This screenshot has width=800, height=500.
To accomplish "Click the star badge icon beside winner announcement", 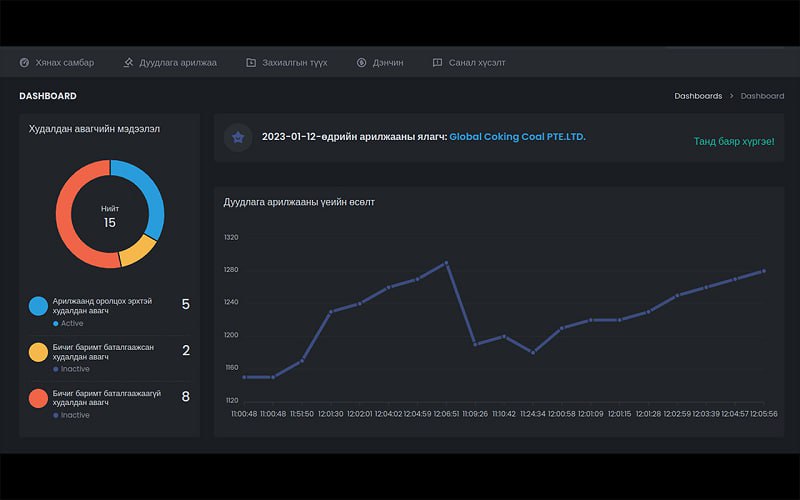I will 238,137.
